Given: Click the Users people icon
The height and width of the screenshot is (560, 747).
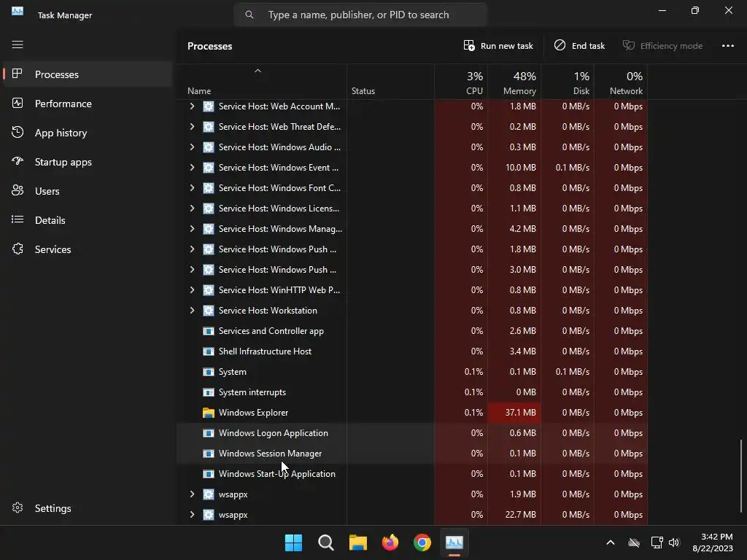Looking at the screenshot, I should point(18,190).
